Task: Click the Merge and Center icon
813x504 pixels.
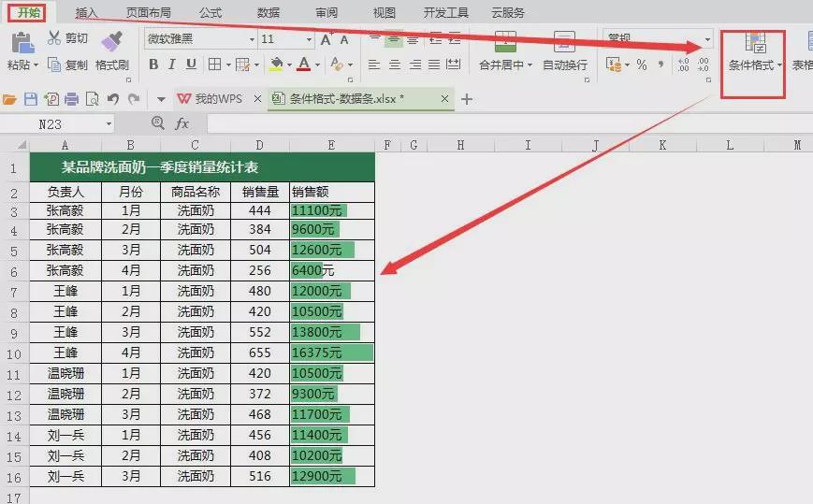Action: tap(505, 41)
